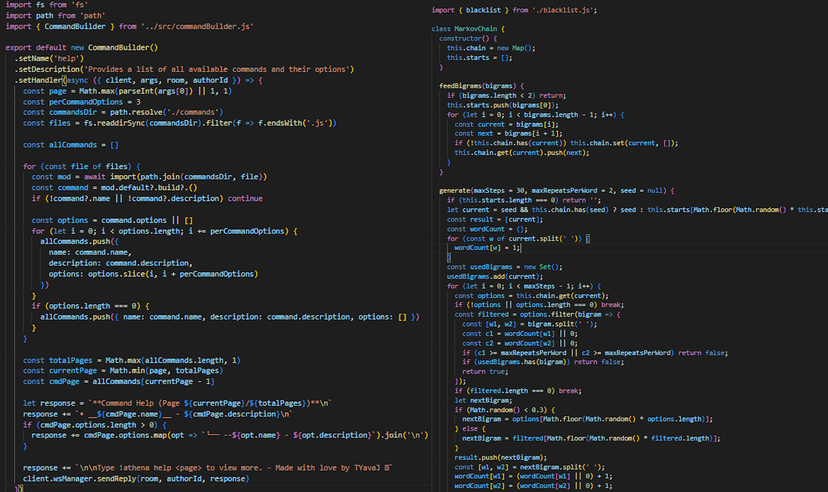Click the "description: command.description," line
Viewport: 828px width, 492px height.
[121, 263]
